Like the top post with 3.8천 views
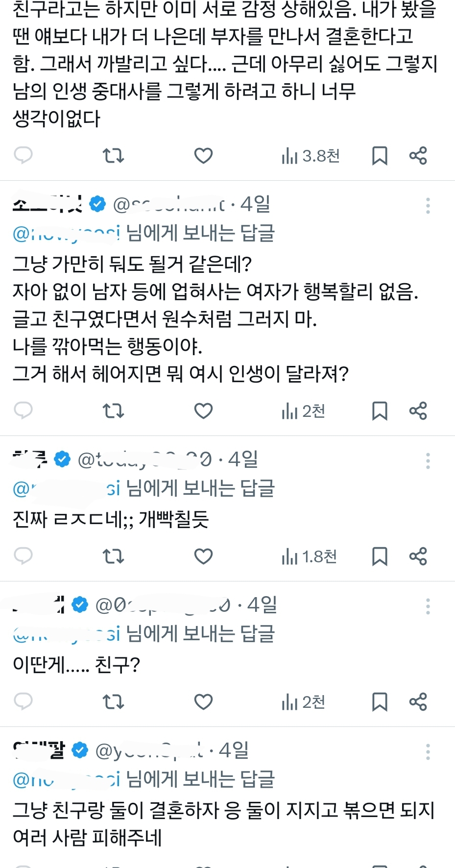The image size is (455, 868). [203, 156]
